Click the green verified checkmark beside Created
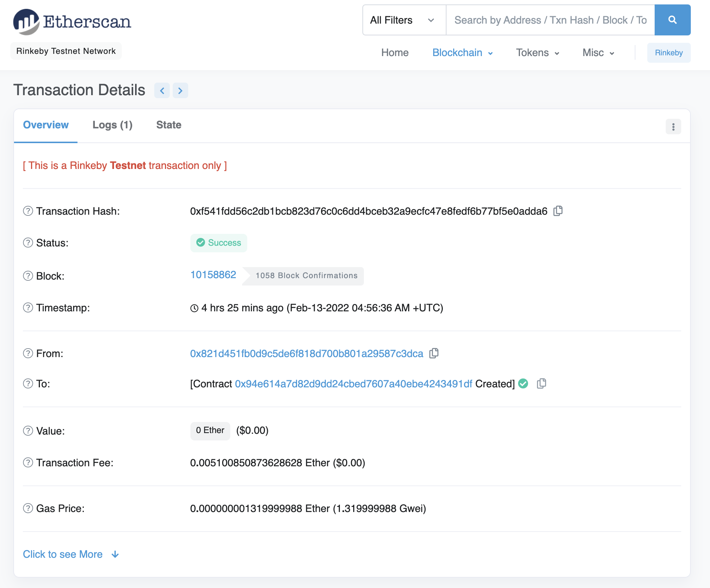The image size is (710, 588). pos(523,384)
